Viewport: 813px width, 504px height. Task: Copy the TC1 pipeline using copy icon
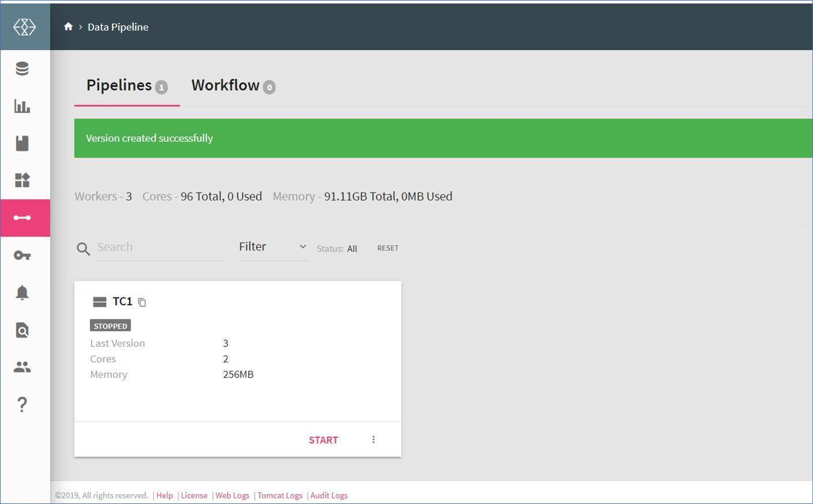tap(142, 302)
